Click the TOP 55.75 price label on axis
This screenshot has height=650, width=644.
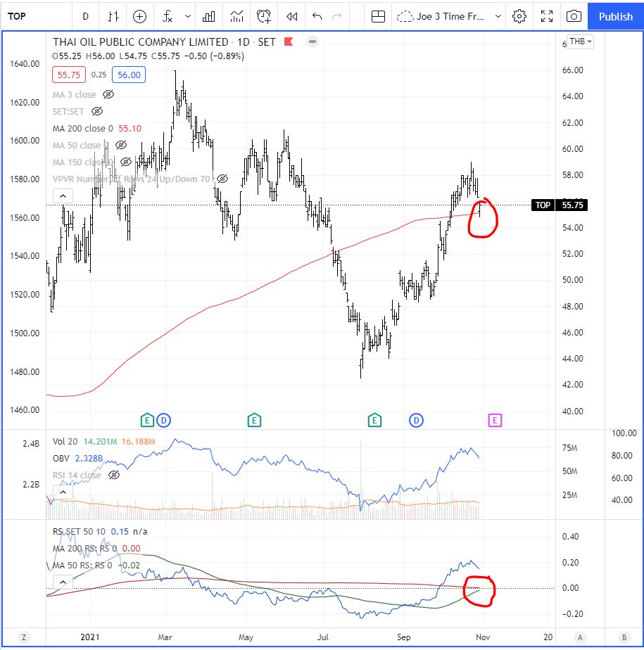[560, 205]
